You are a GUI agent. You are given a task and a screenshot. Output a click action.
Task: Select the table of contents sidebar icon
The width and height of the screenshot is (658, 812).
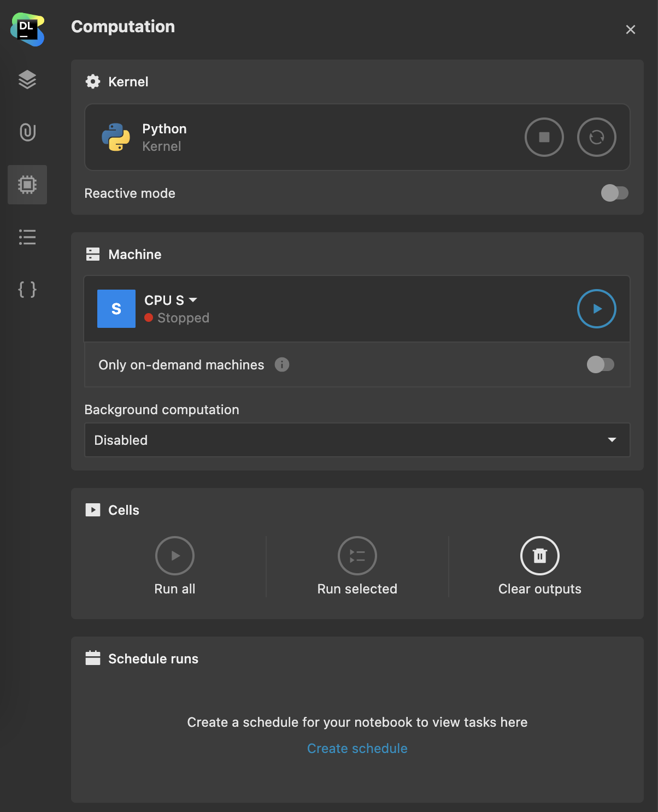27,237
